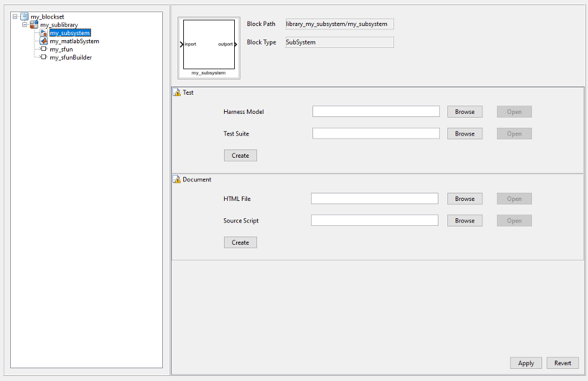Click the Test Suite label
Image resolution: width=588 pixels, height=381 pixels.
click(236, 134)
